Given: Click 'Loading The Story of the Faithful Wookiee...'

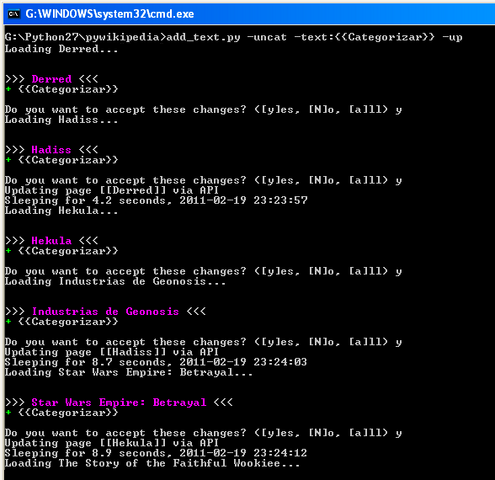Looking at the screenshot, I should click(x=152, y=463).
